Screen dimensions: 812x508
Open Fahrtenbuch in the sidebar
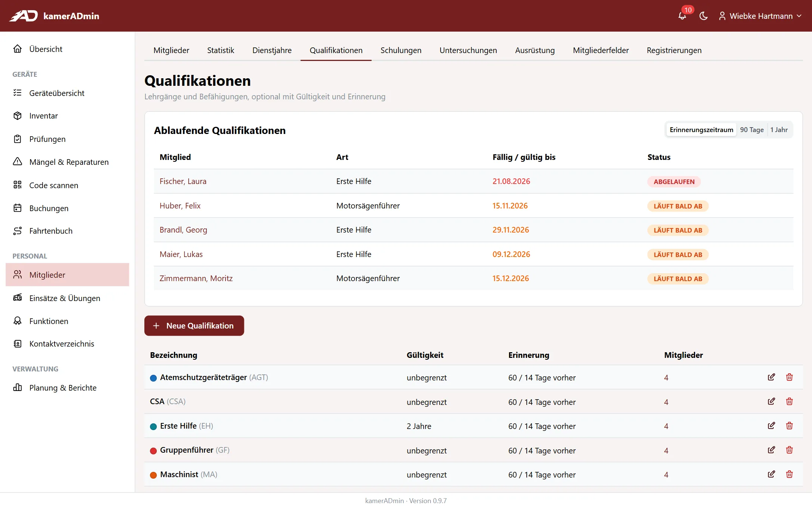click(x=67, y=231)
